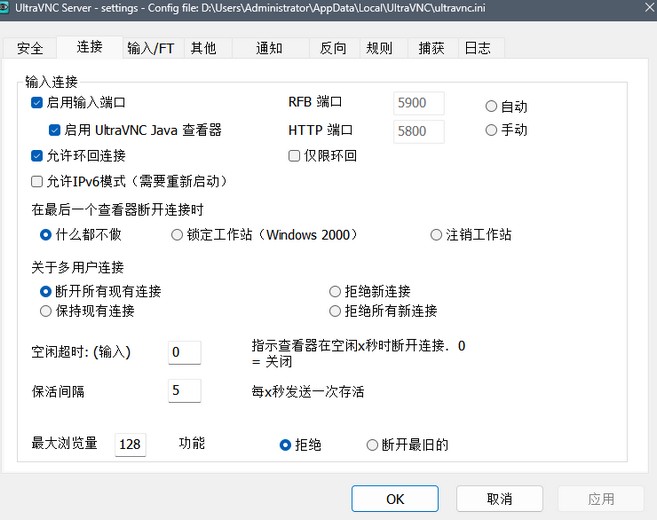Viewport: 657px width, 520px height.
Task: Click the 最大浏览量 field showing 128
Action: [x=130, y=444]
